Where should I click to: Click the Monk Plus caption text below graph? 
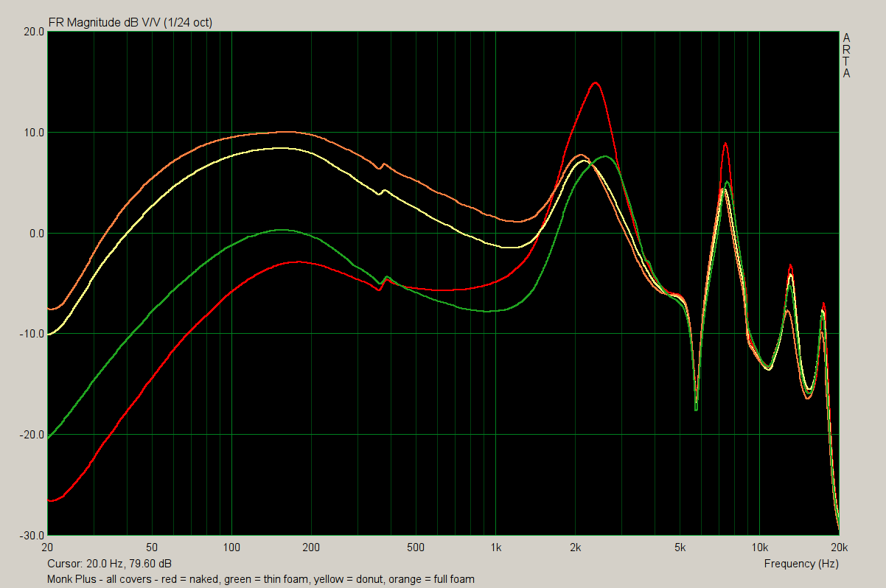(260, 579)
